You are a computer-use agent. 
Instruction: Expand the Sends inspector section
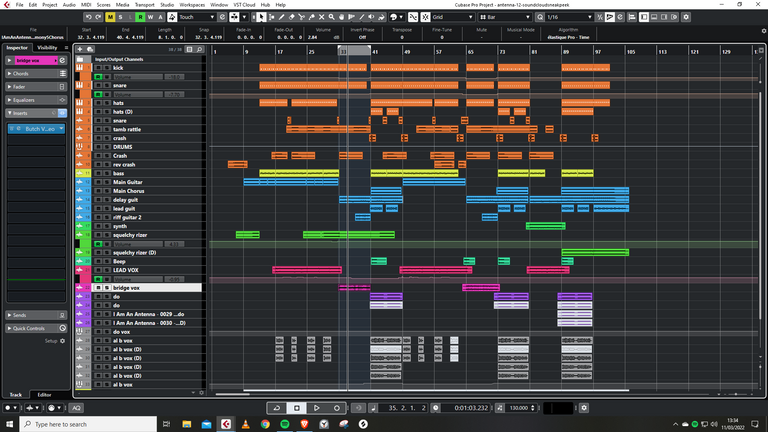pyautogui.click(x=36, y=315)
